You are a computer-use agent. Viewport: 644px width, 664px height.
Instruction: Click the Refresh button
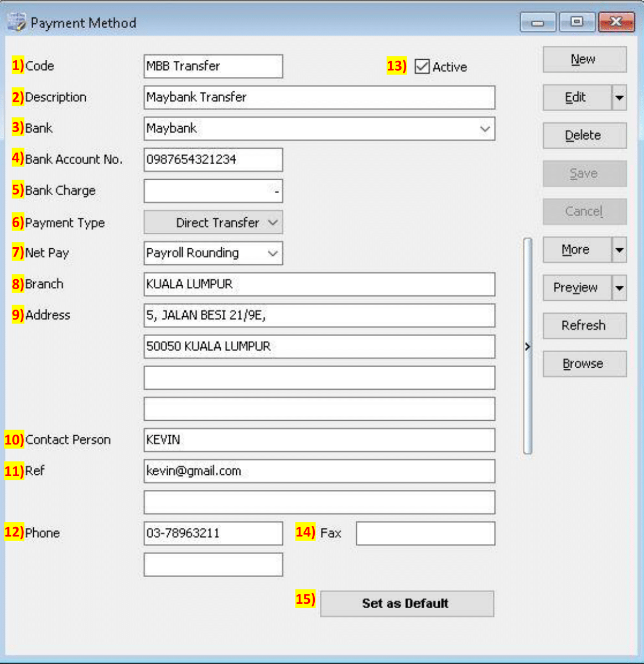click(x=584, y=326)
